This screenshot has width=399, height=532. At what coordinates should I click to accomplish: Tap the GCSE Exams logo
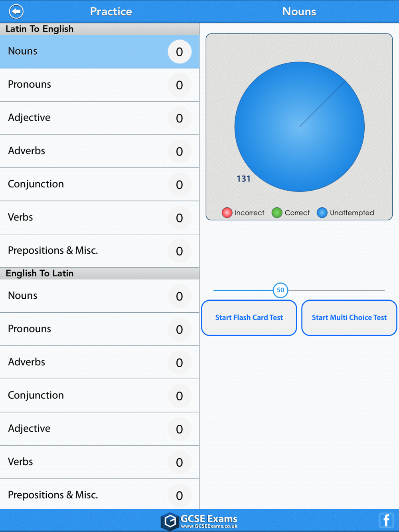[170, 521]
